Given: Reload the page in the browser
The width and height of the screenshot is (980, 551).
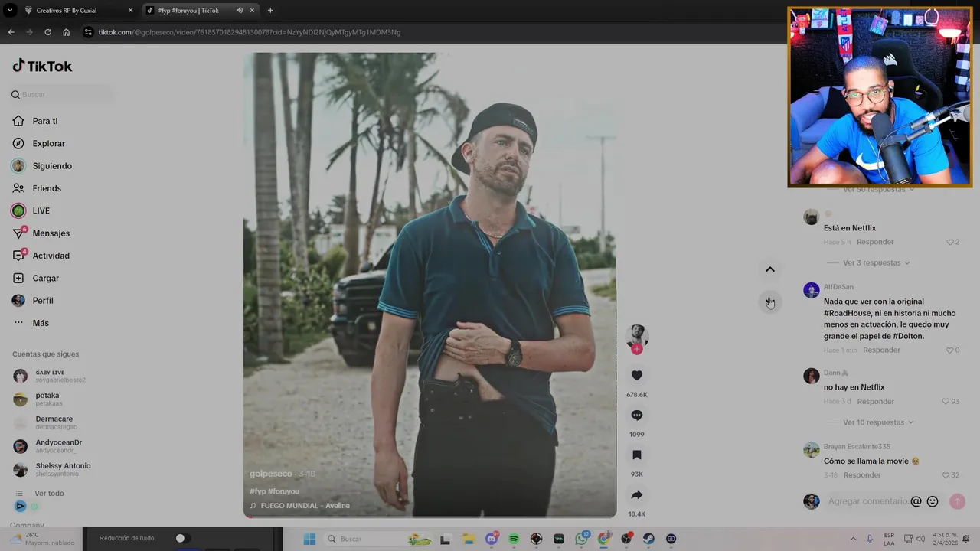Looking at the screenshot, I should point(47,32).
